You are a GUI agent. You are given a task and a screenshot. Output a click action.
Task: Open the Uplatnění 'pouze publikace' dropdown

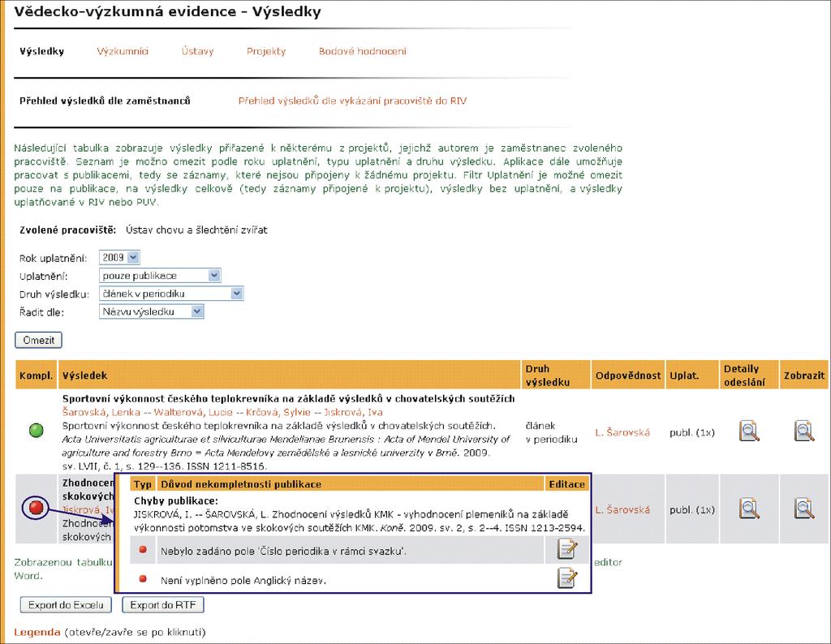(x=160, y=276)
